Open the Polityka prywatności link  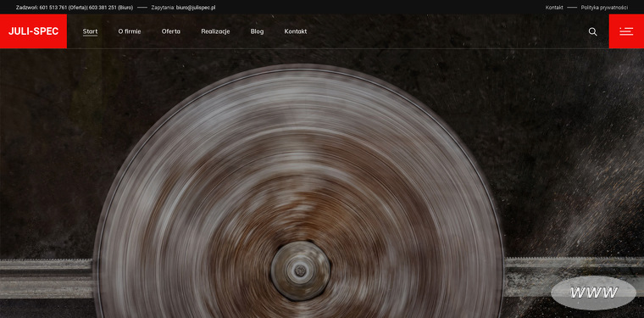(604, 8)
